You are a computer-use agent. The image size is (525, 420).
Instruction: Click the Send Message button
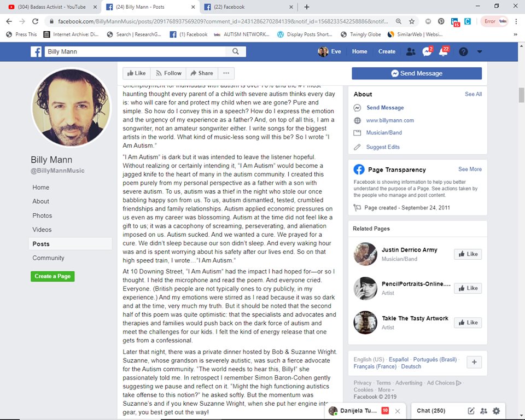point(417,73)
